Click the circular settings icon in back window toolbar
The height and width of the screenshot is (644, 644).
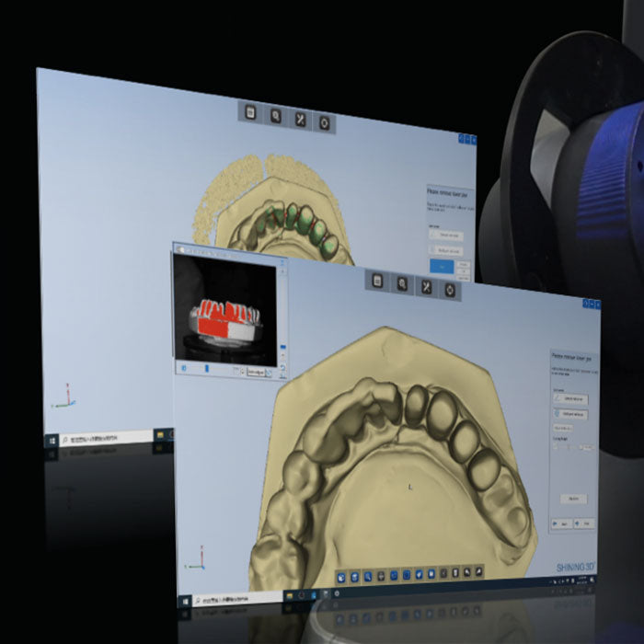click(324, 121)
